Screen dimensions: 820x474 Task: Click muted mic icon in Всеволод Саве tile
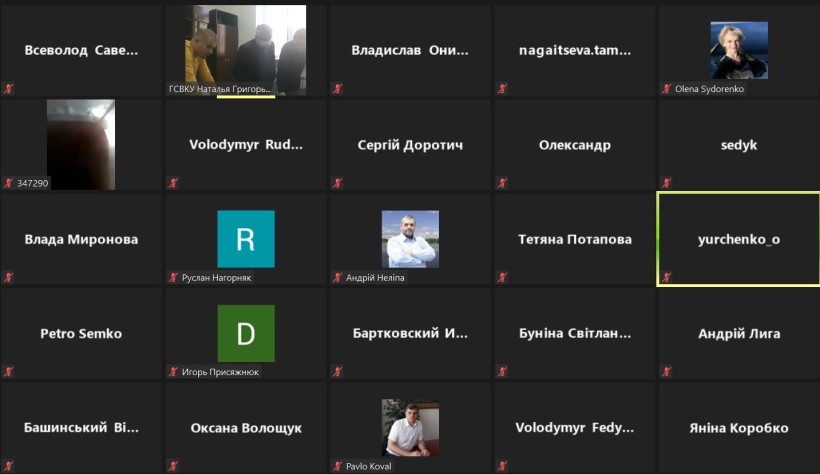[x=9, y=88]
